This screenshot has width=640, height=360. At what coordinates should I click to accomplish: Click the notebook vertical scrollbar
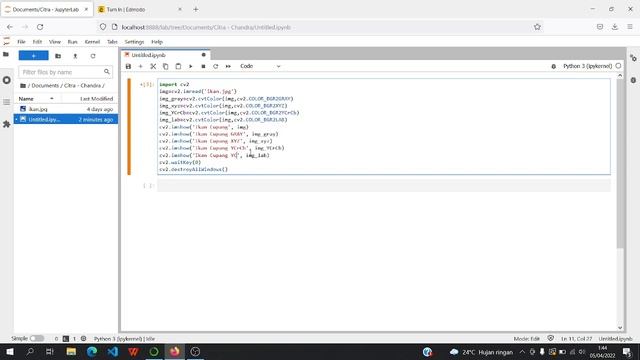[x=620, y=163]
